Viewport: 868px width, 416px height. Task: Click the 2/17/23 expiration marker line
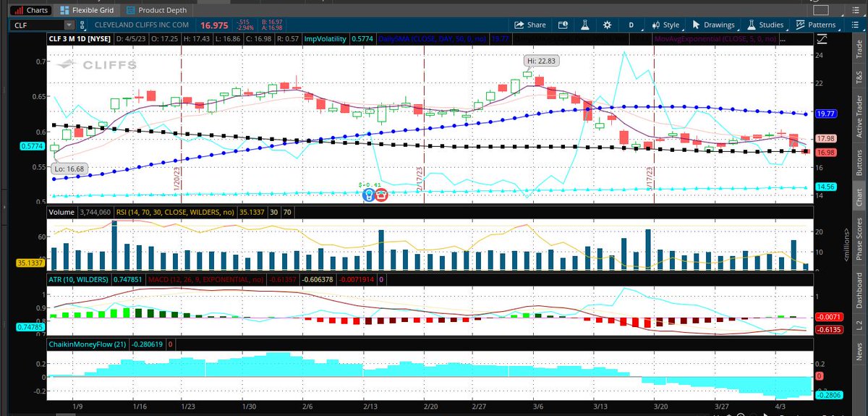423,123
